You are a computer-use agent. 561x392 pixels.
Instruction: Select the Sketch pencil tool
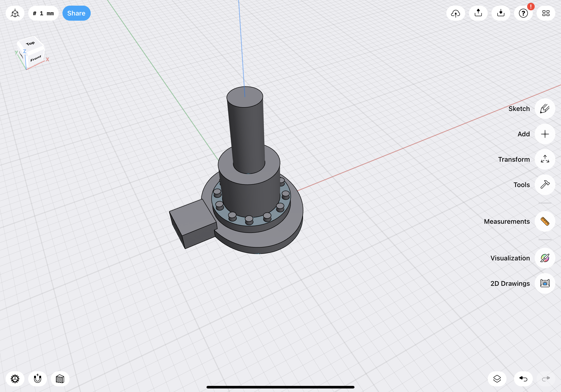[545, 109]
